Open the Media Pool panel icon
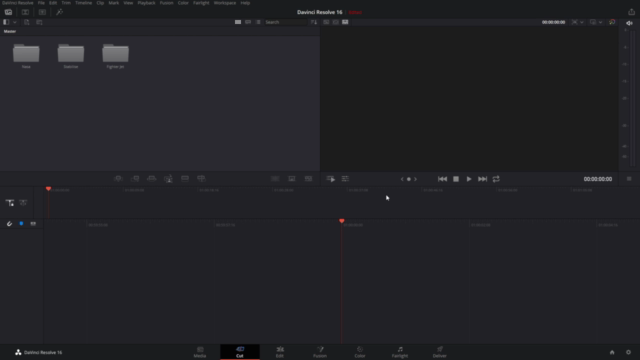 [x=8, y=12]
